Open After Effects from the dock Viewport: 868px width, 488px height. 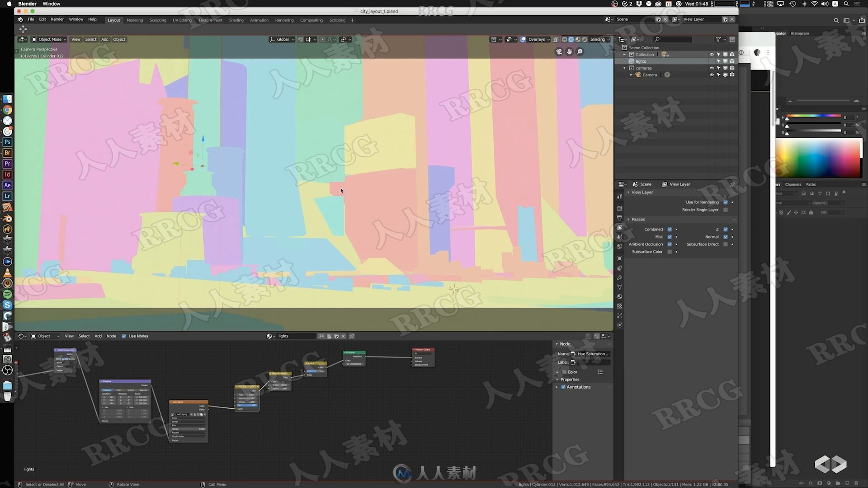[x=7, y=185]
